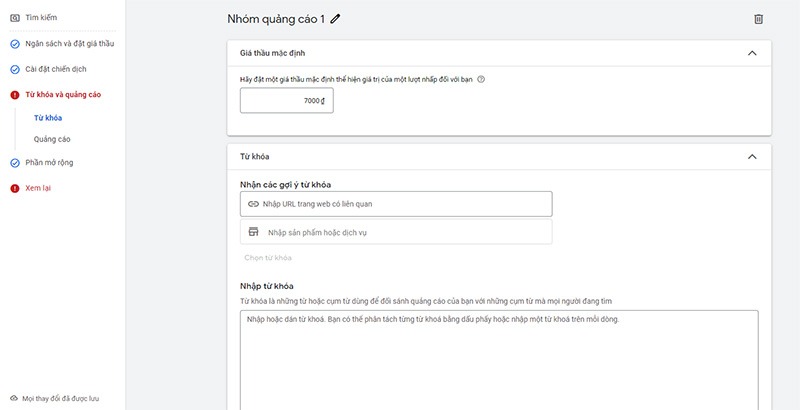Click the help icon beside default bid text

(481, 79)
